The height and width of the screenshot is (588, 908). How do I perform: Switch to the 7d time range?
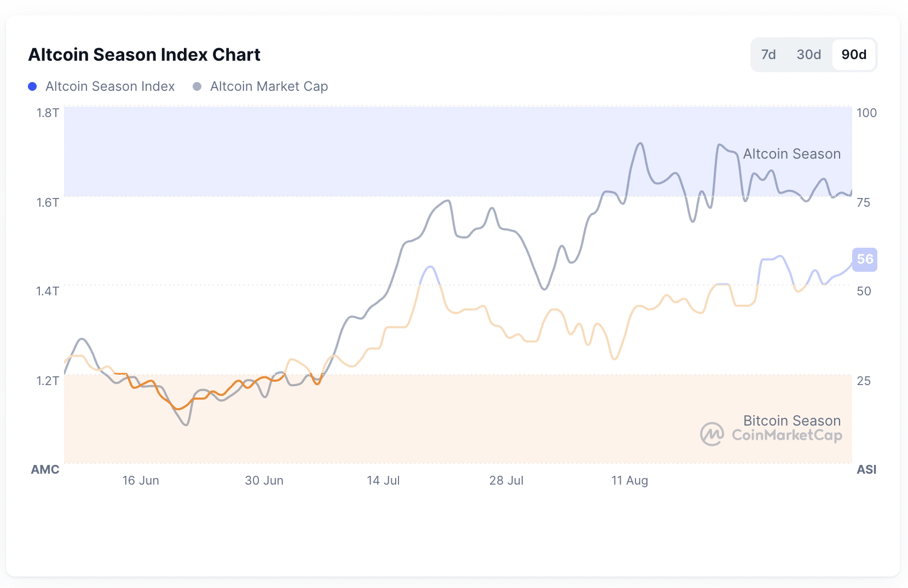(768, 55)
